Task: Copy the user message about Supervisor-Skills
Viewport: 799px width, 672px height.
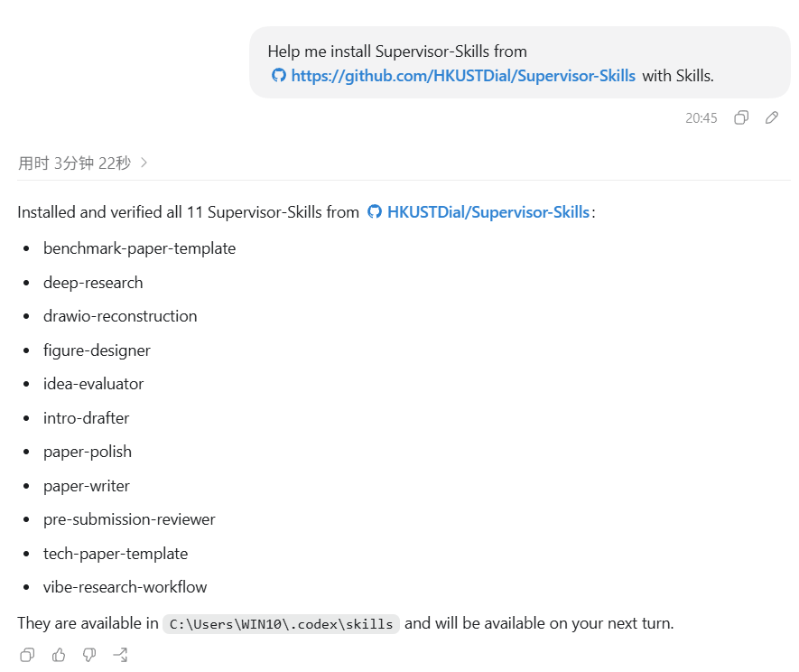Action: click(741, 117)
